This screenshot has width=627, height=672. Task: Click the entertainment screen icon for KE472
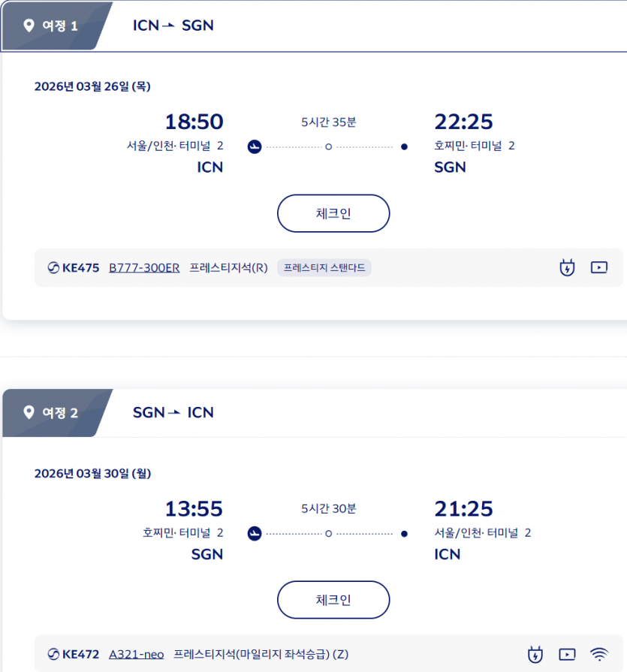pos(567,655)
